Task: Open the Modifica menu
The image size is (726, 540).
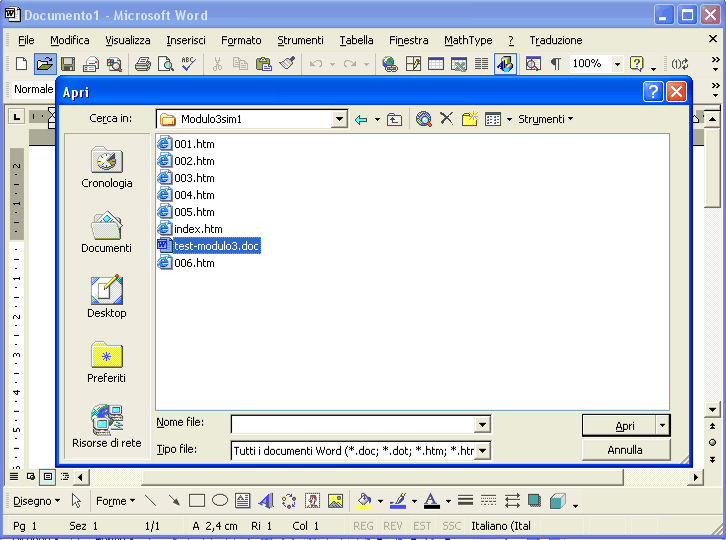Action: (x=69, y=40)
